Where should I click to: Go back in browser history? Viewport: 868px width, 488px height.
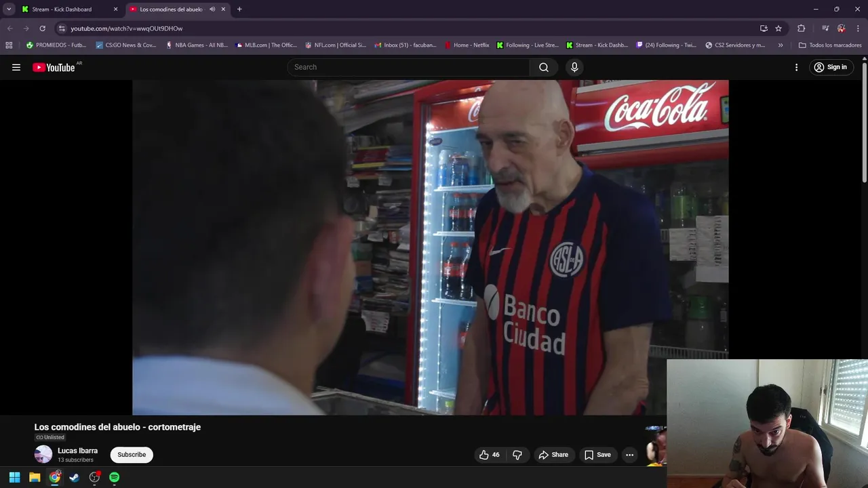tap(9, 28)
